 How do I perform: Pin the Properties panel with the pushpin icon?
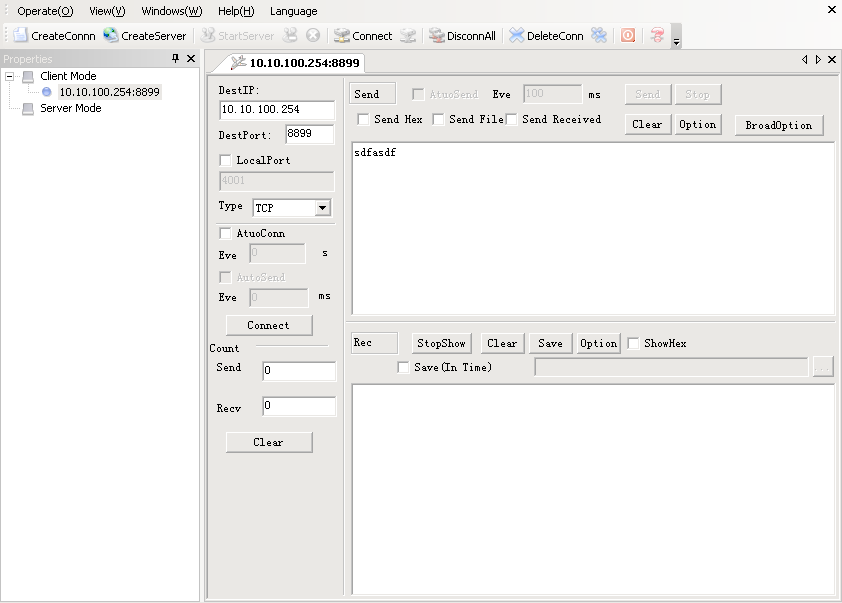click(x=175, y=59)
